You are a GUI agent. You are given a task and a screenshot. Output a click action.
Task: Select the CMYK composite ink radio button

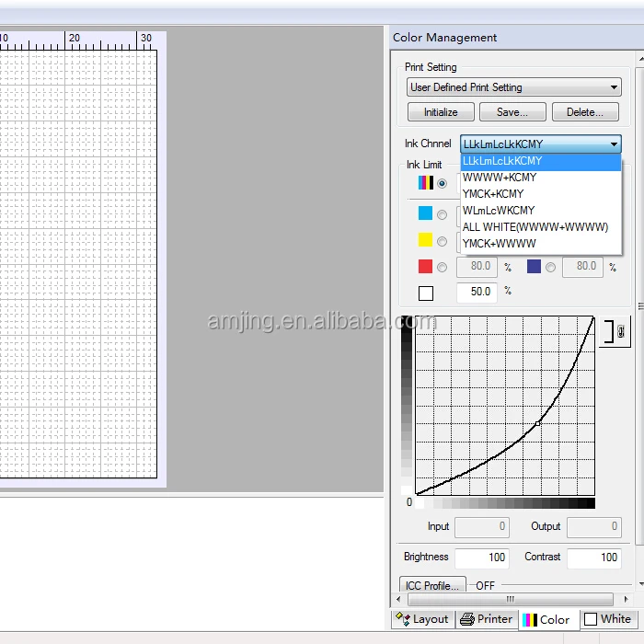(443, 183)
